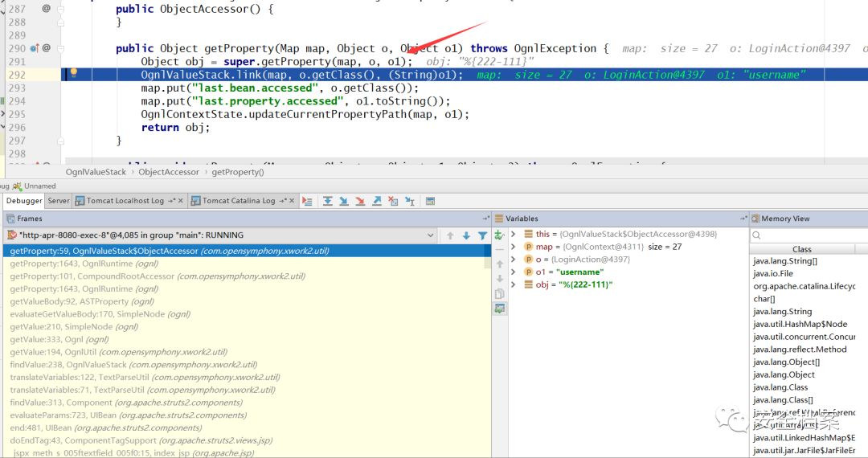This screenshot has width=868, height=458.
Task: Click New Watch icon in Variables panel
Action: coord(499,235)
